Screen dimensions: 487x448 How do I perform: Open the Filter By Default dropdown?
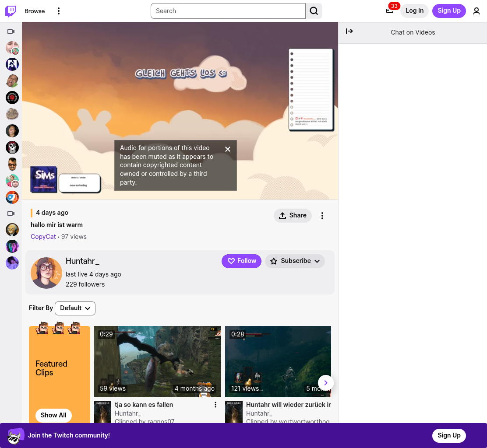point(75,308)
